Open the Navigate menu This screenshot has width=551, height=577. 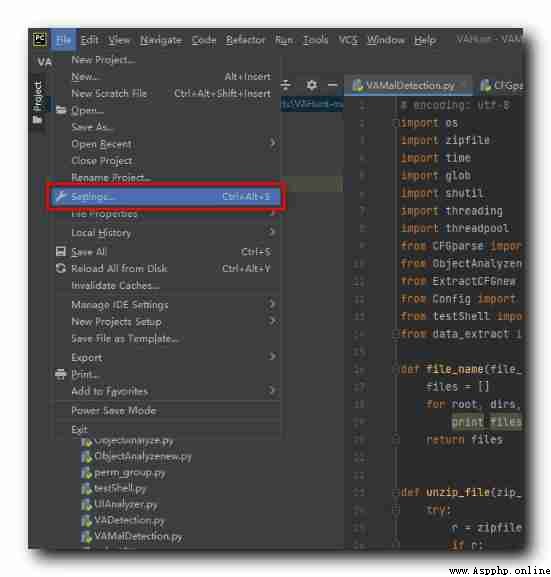pos(161,39)
